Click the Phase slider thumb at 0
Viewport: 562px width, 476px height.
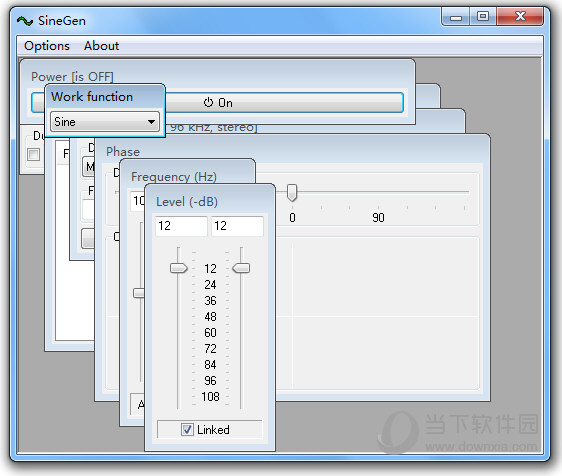pos(292,193)
